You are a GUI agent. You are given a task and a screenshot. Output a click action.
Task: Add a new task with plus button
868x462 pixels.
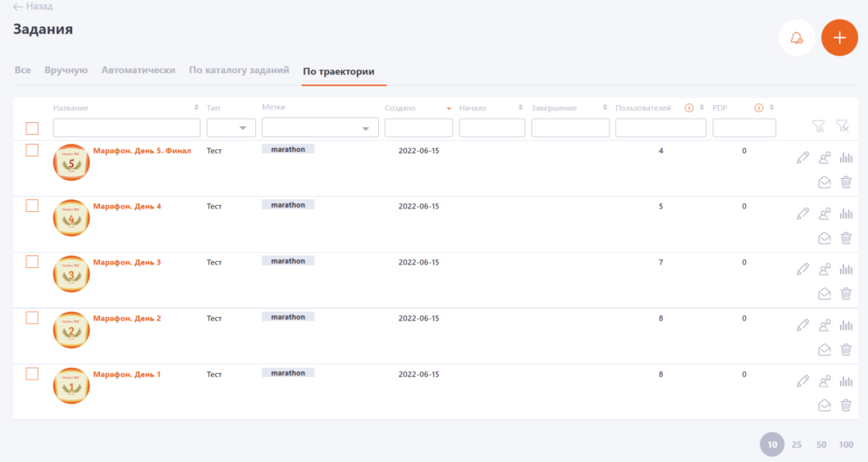pyautogui.click(x=839, y=37)
